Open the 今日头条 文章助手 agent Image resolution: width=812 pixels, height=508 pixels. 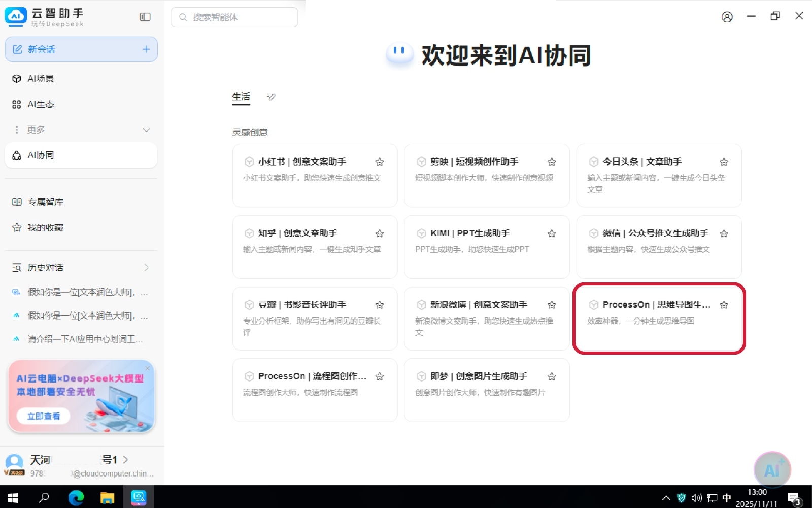pos(659,175)
